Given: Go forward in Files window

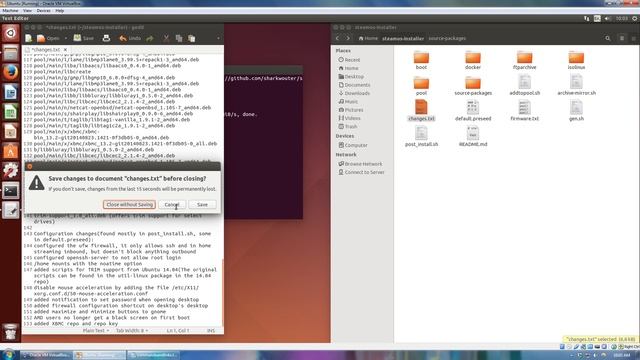Looking at the screenshot, I should pos(348,38).
